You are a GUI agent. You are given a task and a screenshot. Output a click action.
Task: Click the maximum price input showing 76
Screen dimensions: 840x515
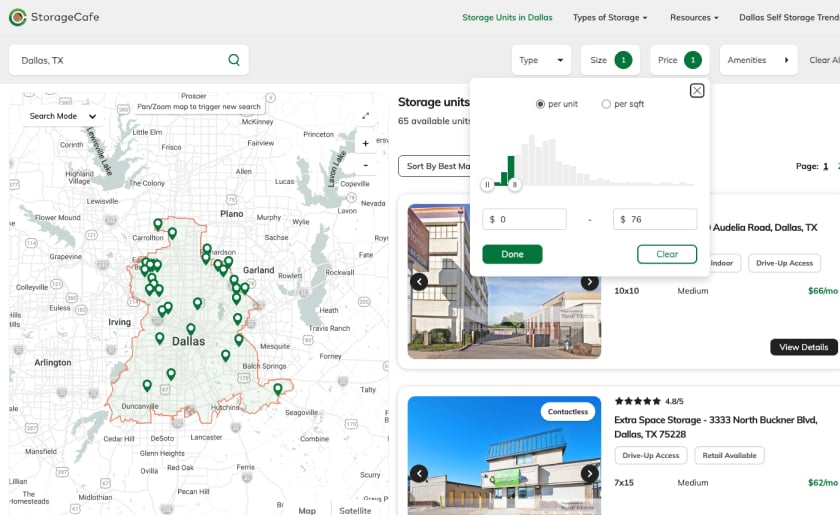point(655,219)
